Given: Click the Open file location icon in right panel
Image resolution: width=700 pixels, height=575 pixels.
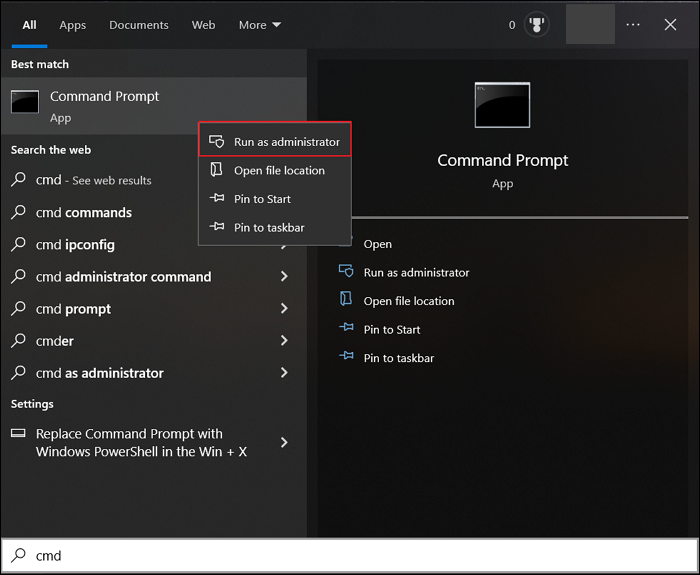Looking at the screenshot, I should click(346, 300).
